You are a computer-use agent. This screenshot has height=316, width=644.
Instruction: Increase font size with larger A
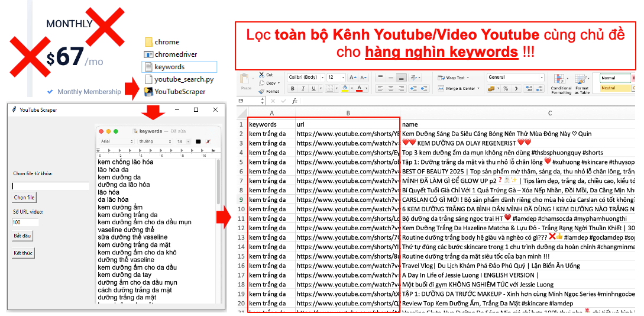[352, 78]
